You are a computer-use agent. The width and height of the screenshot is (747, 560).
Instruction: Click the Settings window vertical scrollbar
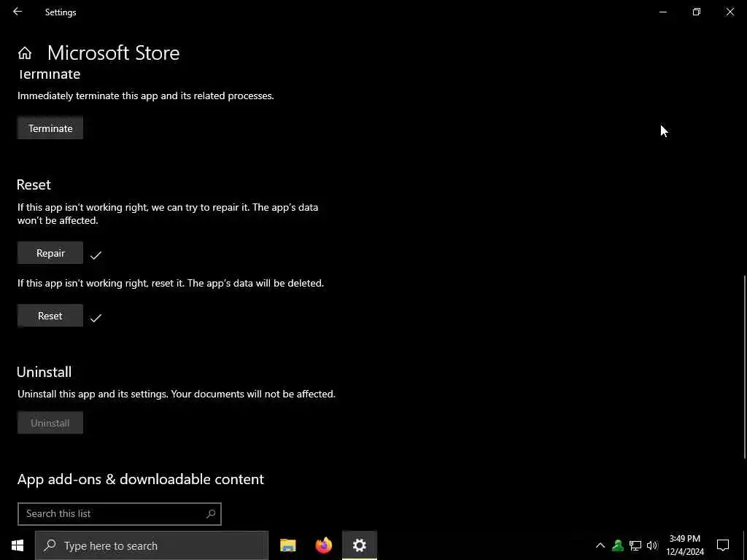745,367
